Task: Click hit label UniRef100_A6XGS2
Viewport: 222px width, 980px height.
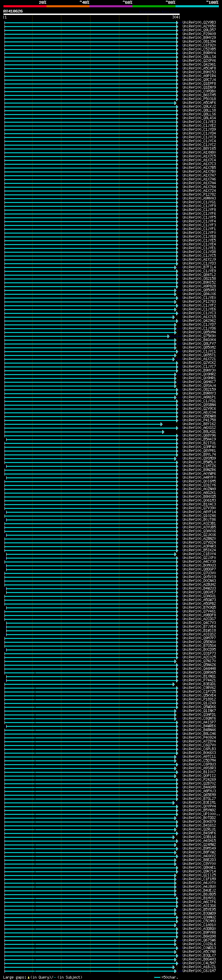Action: (199, 428)
